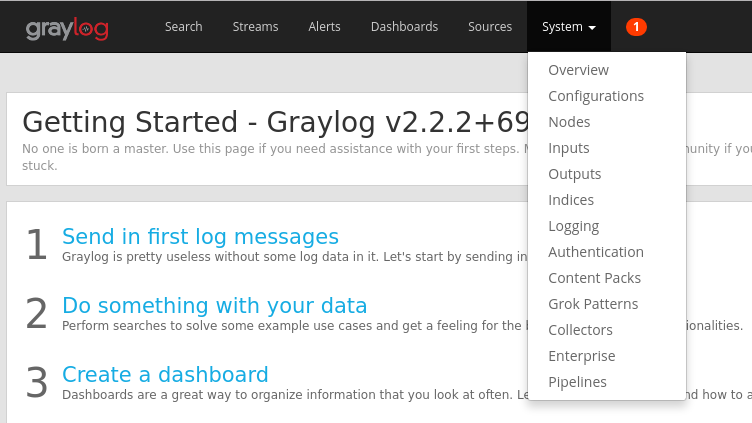Open the notification badge showing 1

[x=636, y=27]
